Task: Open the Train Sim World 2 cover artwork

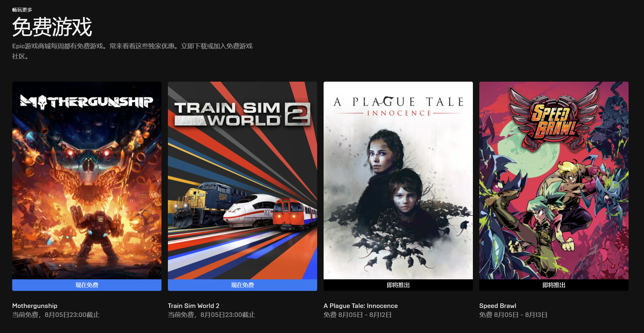Action: coord(242,180)
